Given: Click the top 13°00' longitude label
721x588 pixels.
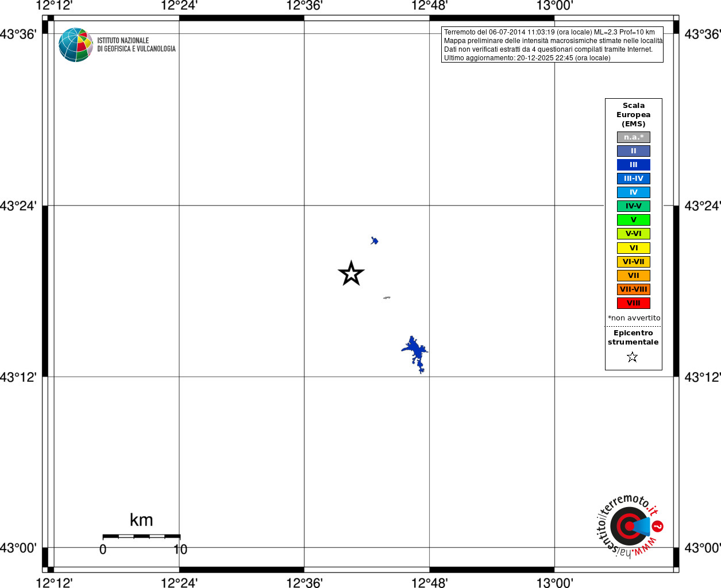Looking at the screenshot, I should [554, 6].
